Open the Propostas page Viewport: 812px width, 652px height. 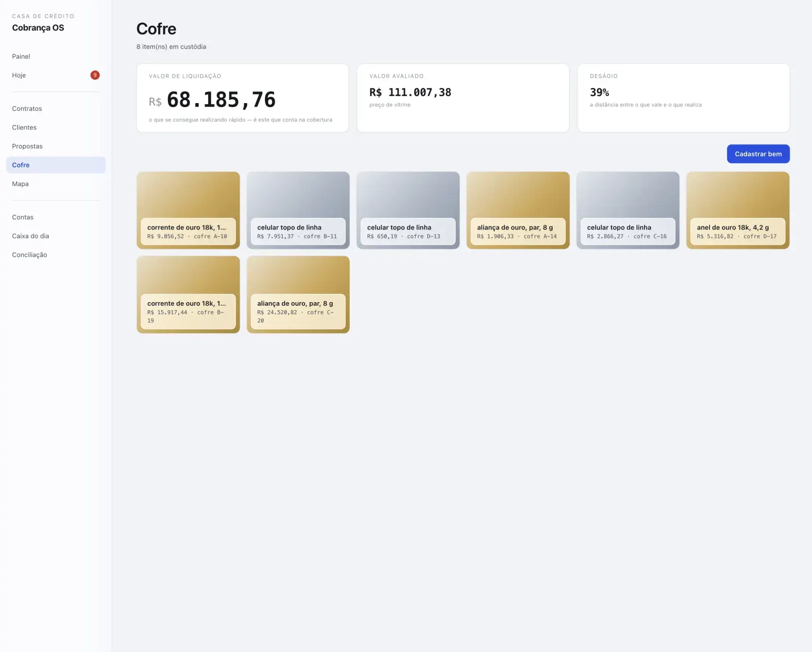[x=56, y=146]
